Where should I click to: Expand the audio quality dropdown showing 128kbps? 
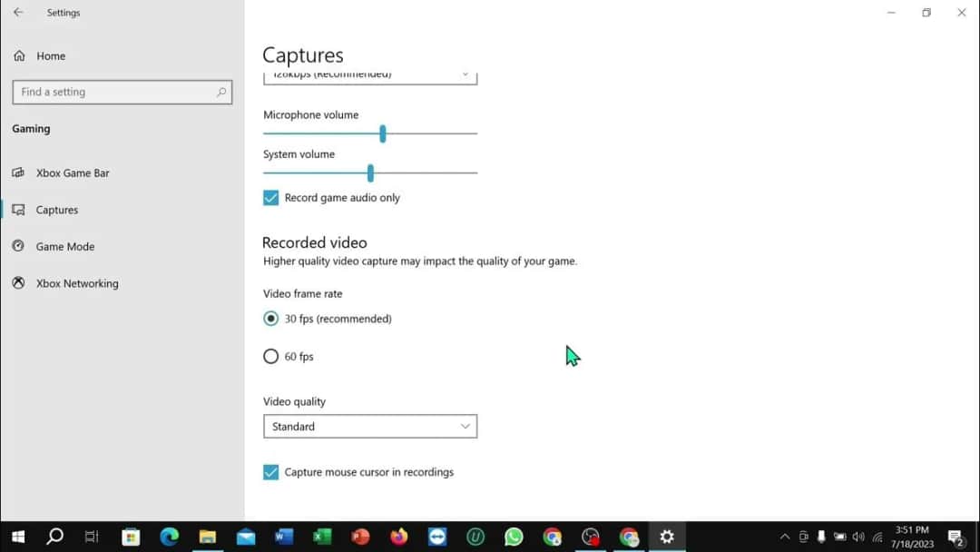pyautogui.click(x=370, y=74)
